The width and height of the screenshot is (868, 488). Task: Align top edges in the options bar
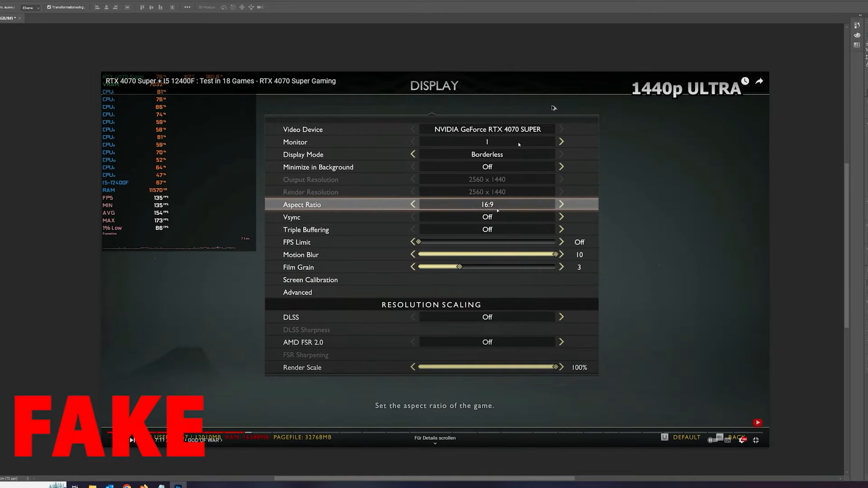tap(142, 7)
